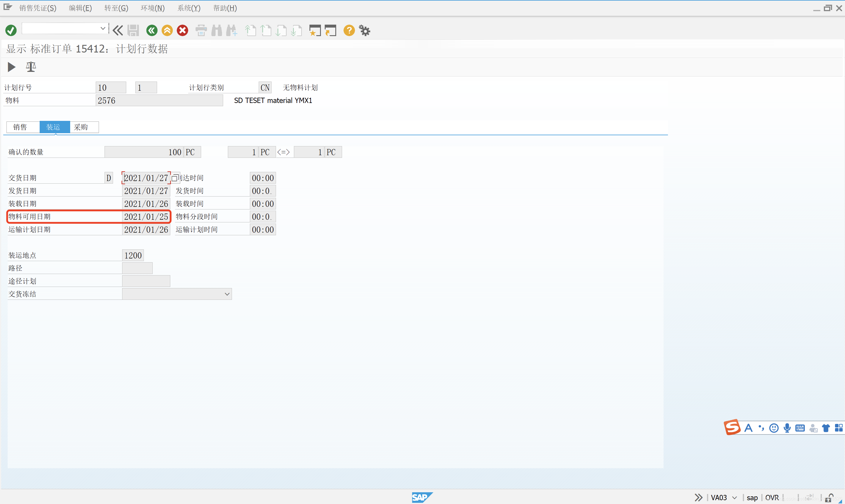Click the green Back arrow icon
This screenshot has height=504, width=845.
tap(152, 31)
